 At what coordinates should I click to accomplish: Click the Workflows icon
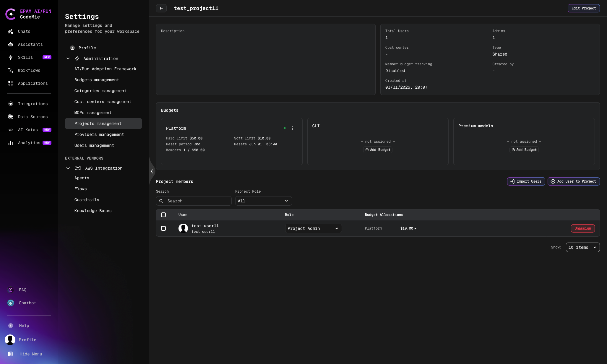(x=11, y=70)
